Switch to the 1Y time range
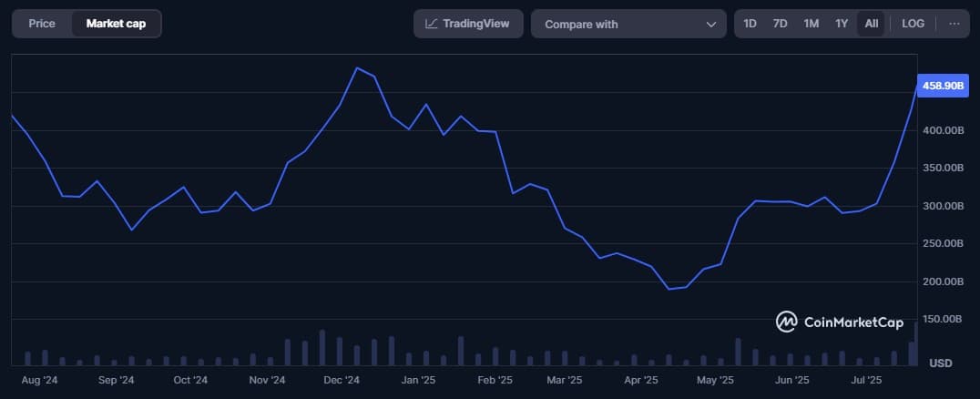The height and width of the screenshot is (399, 980). (x=842, y=24)
